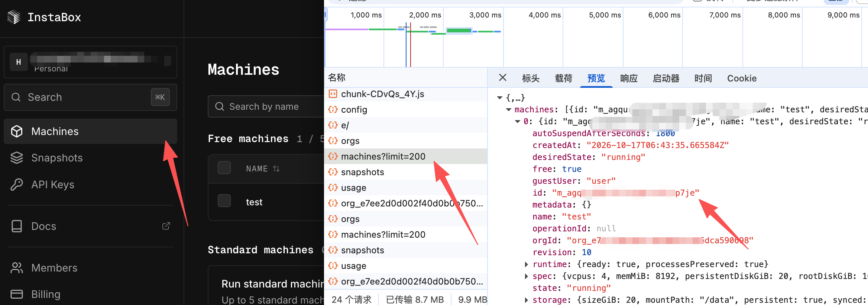The image size is (868, 305).
Task: Switch to the Cookie tab
Action: point(742,78)
